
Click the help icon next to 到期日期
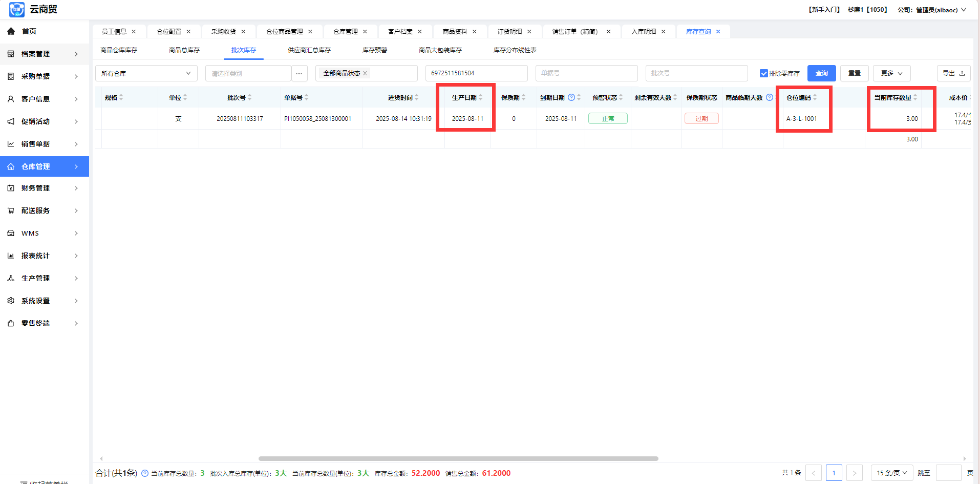(571, 97)
